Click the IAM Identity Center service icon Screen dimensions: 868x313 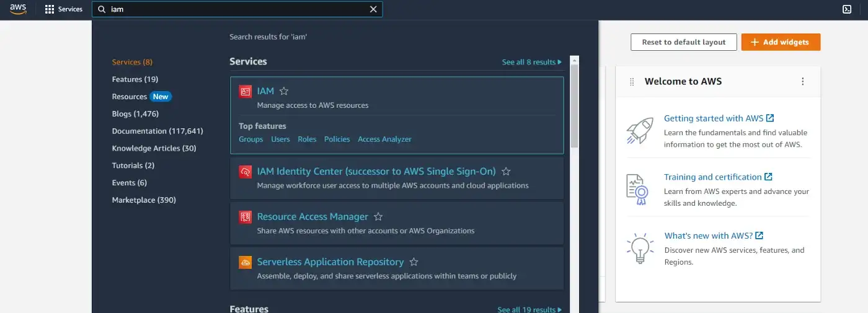click(246, 172)
